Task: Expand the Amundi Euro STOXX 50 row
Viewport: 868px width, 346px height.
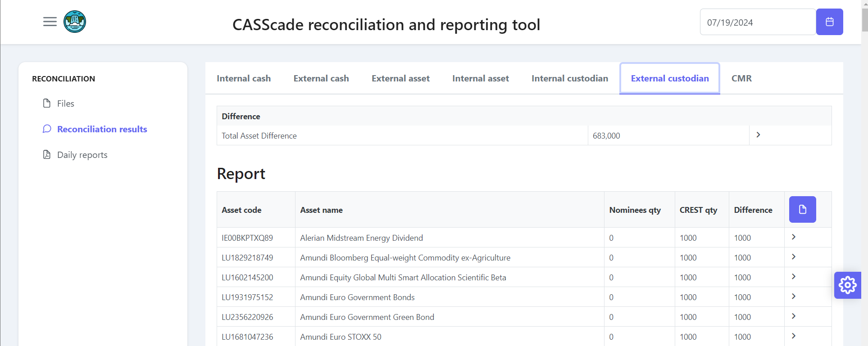Action: click(794, 336)
